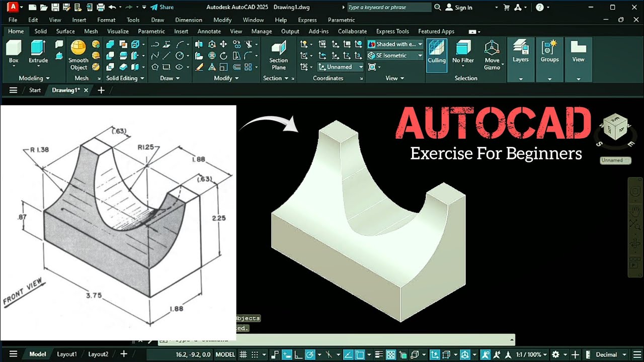
Task: Click the Move Gizmo icon
Action: (492, 55)
